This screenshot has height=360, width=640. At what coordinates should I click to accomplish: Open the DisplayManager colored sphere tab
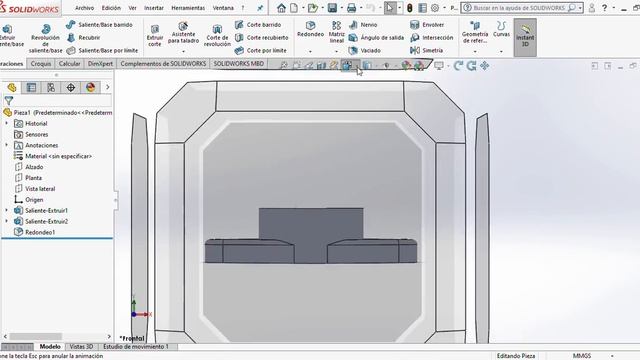91,87
